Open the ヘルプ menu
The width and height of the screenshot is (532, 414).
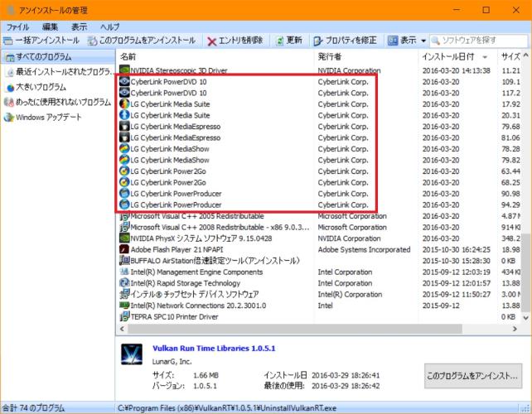[x=110, y=26]
